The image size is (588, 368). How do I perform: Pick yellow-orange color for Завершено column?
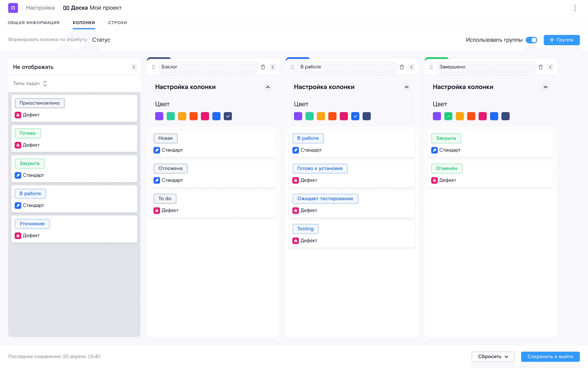pyautogui.click(x=460, y=116)
